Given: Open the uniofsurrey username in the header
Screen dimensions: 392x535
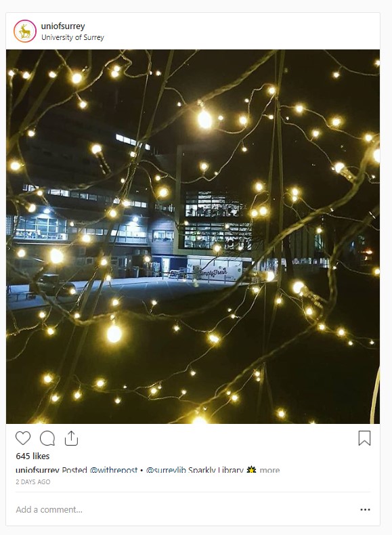Looking at the screenshot, I should coord(63,26).
